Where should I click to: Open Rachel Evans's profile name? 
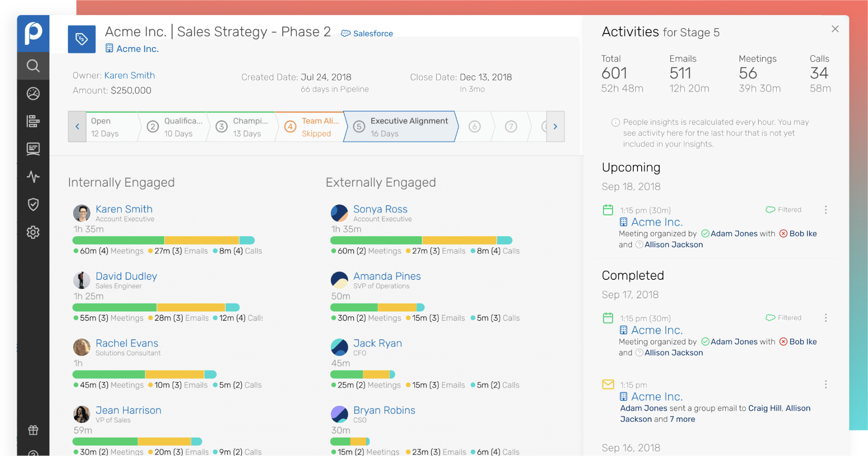[x=127, y=343]
